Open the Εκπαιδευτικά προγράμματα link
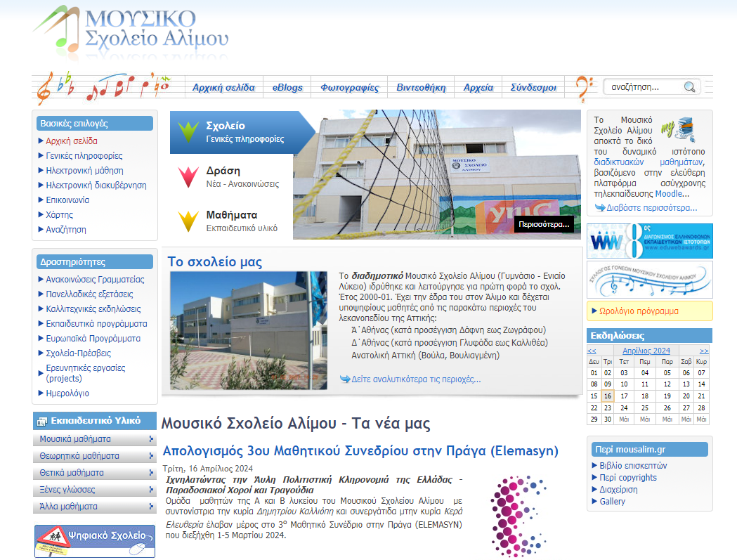Image resolution: width=737 pixels, height=560 pixels. [96, 323]
